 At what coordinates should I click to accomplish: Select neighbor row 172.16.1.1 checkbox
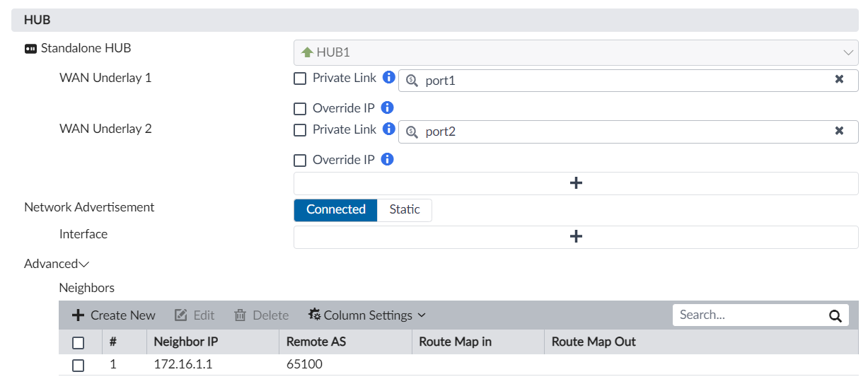click(79, 366)
